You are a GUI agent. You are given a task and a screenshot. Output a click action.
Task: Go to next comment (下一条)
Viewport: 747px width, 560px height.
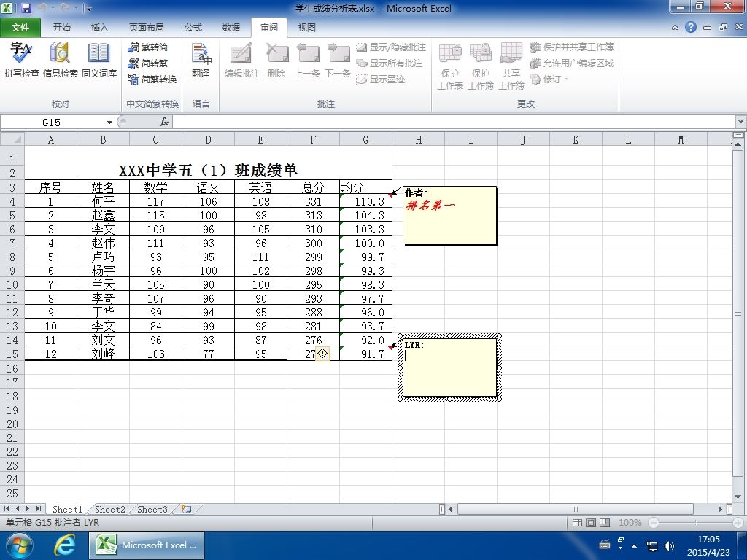338,60
